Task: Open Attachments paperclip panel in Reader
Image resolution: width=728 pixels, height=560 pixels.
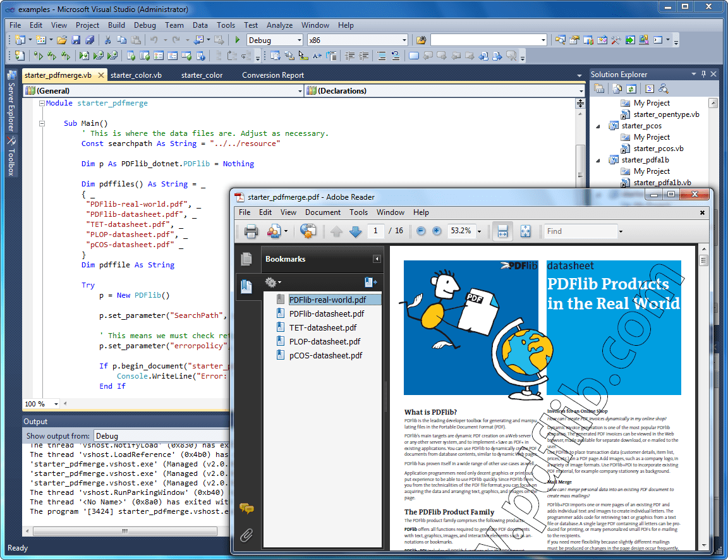Action: tap(246, 535)
